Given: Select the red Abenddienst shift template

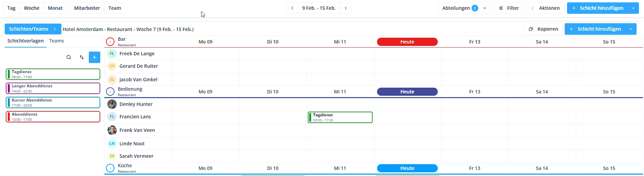Looking at the screenshot, I should 53,117.
